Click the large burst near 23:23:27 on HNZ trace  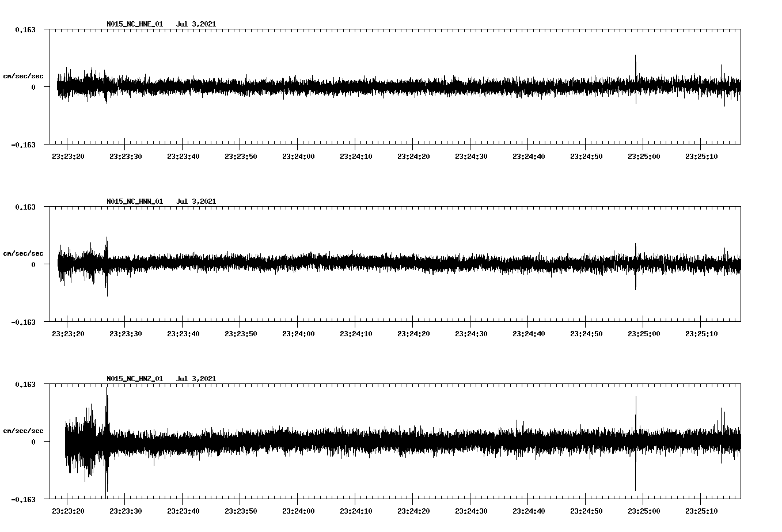(107, 442)
